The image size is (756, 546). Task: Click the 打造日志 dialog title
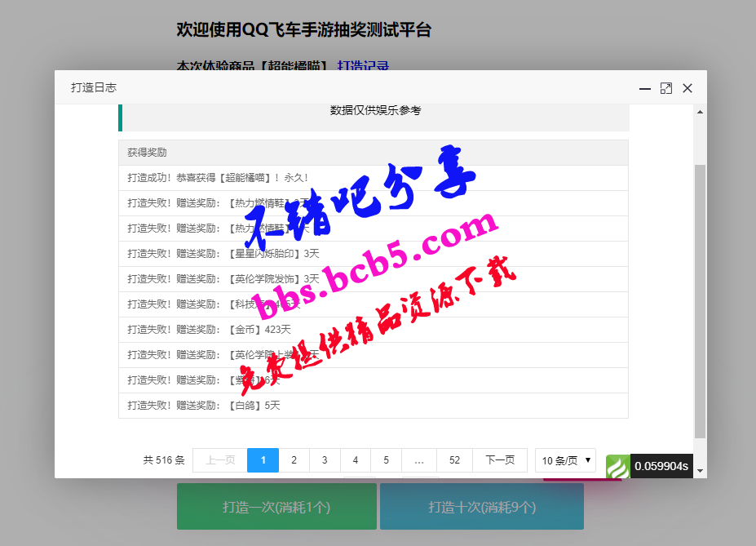94,87
